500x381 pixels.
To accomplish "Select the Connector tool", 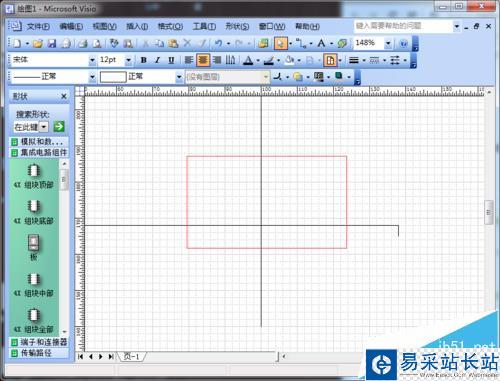I will 301,43.
